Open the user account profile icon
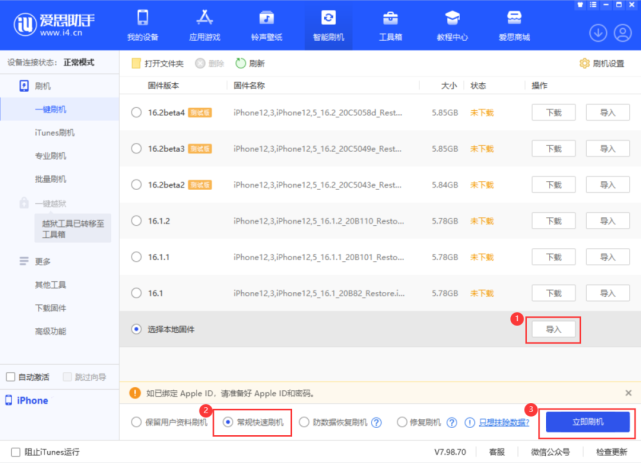The height and width of the screenshot is (463, 641). [x=623, y=33]
